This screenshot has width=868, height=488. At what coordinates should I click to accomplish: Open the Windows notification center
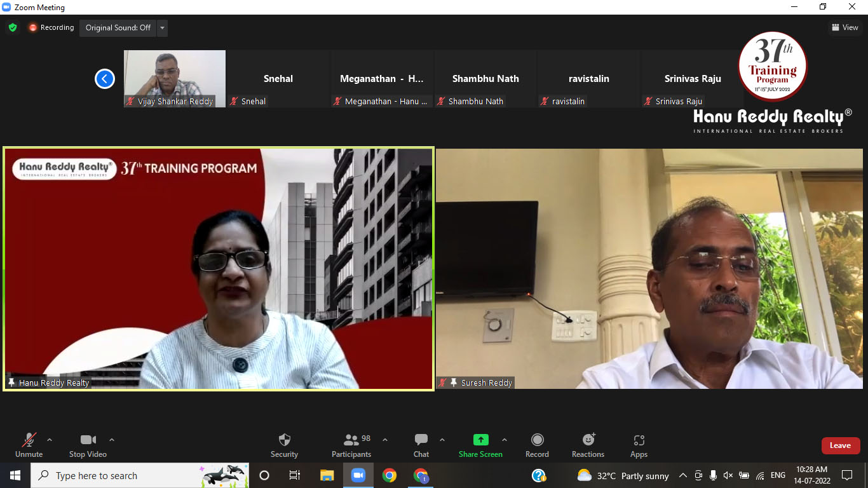847,475
